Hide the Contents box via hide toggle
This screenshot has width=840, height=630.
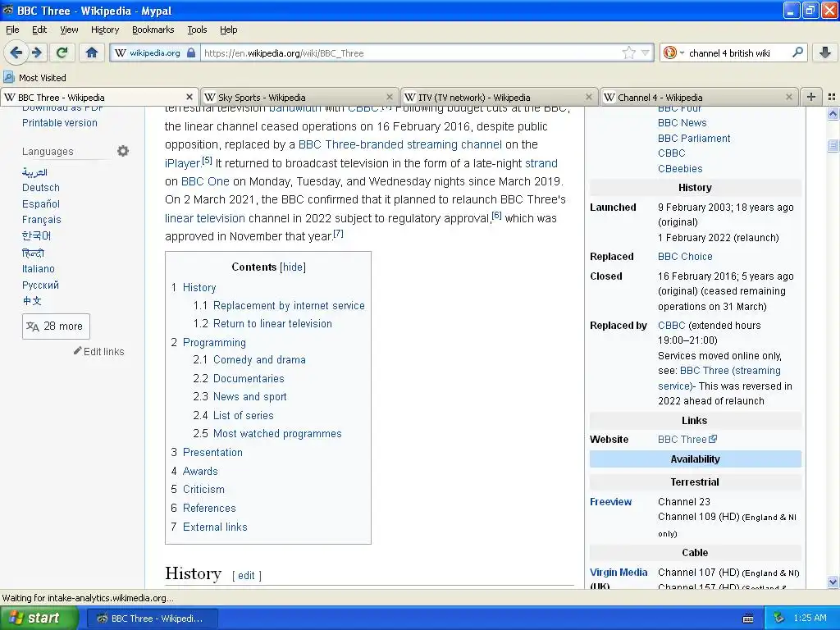point(293,267)
